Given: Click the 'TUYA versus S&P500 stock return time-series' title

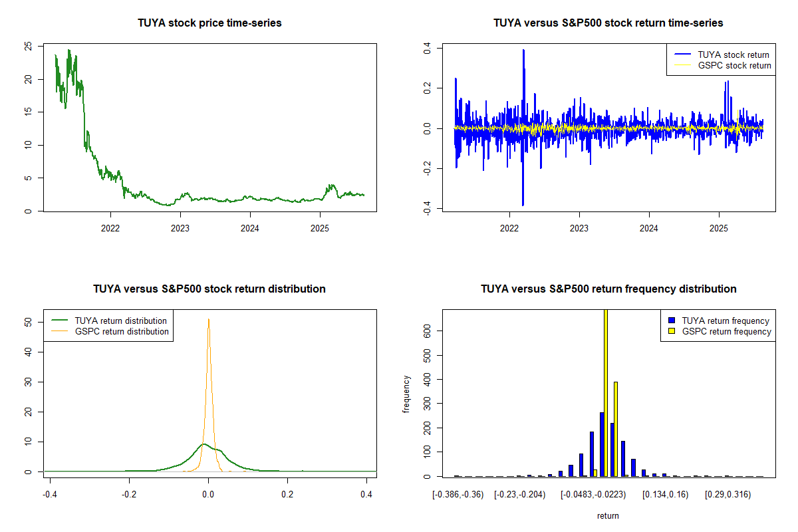Looking at the screenshot, I should (x=608, y=23).
